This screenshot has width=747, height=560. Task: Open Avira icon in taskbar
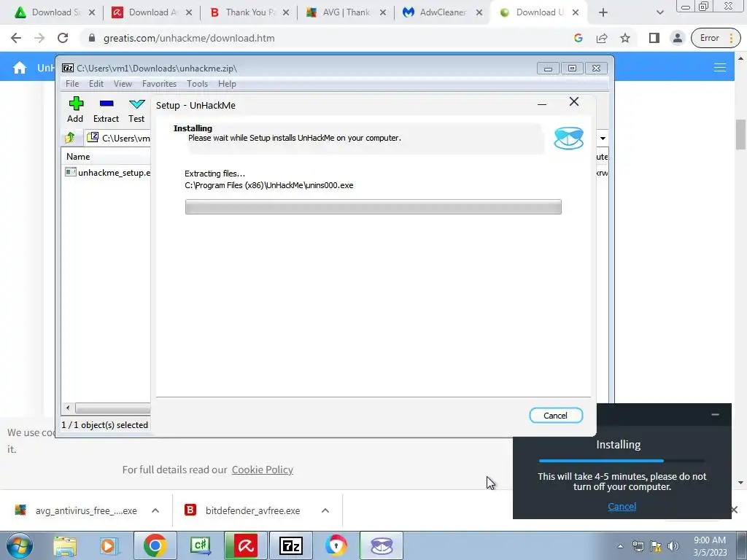click(246, 545)
